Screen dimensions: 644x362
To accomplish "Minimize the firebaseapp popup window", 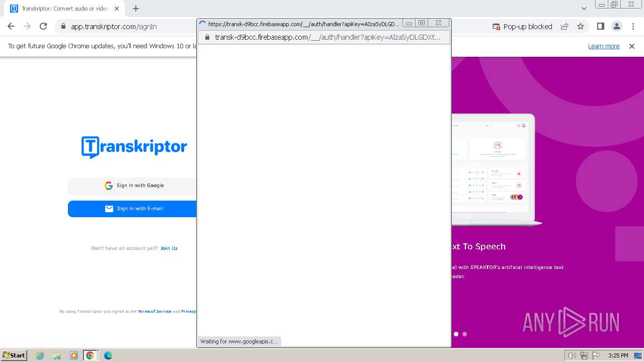I will 409,23.
